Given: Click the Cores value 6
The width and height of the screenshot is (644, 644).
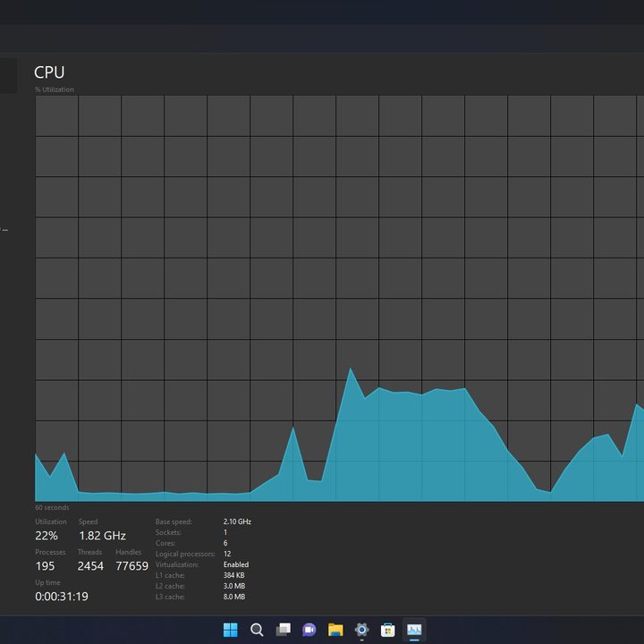Looking at the screenshot, I should pos(225,543).
